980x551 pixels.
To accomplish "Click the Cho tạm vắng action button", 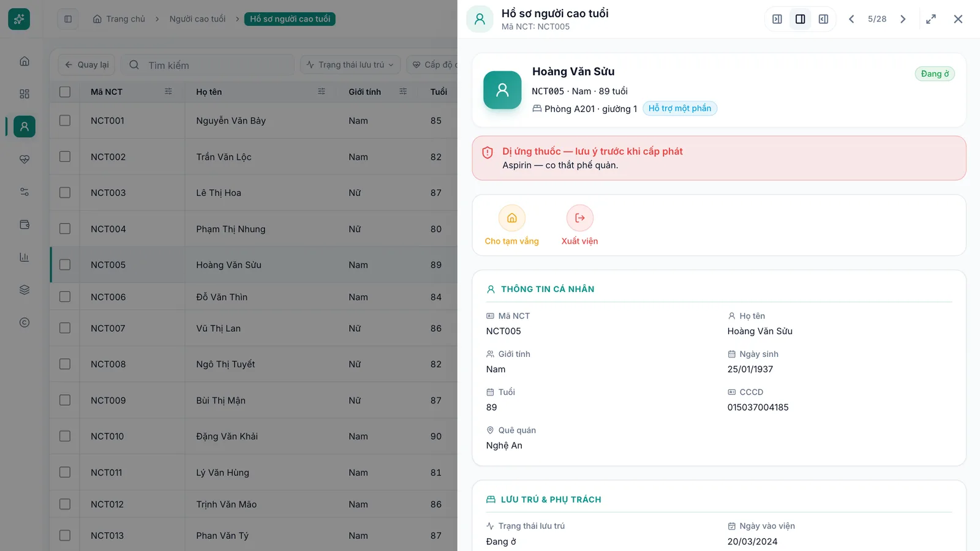I will [512, 225].
